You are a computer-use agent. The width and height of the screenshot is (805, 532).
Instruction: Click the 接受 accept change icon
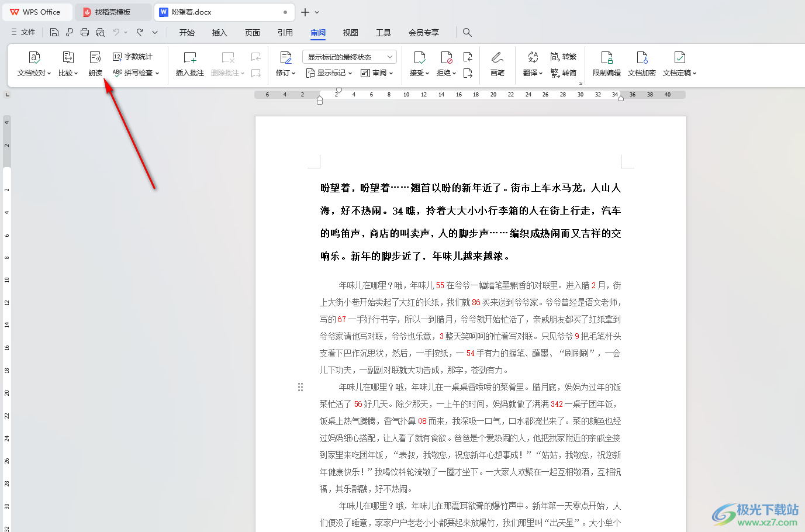420,57
